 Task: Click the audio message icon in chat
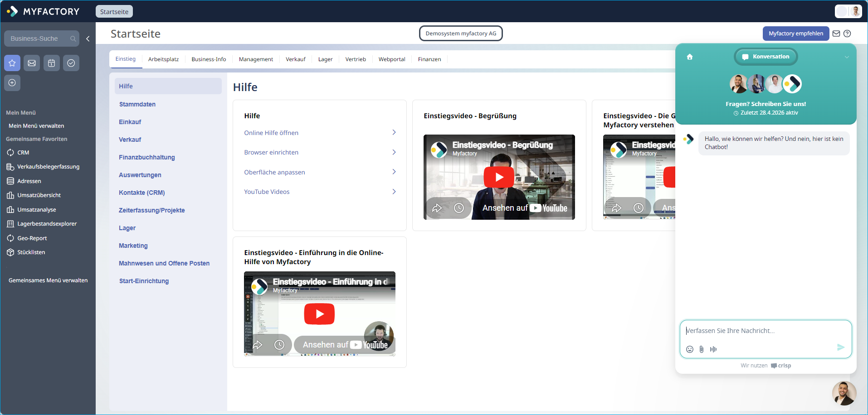[x=713, y=349]
